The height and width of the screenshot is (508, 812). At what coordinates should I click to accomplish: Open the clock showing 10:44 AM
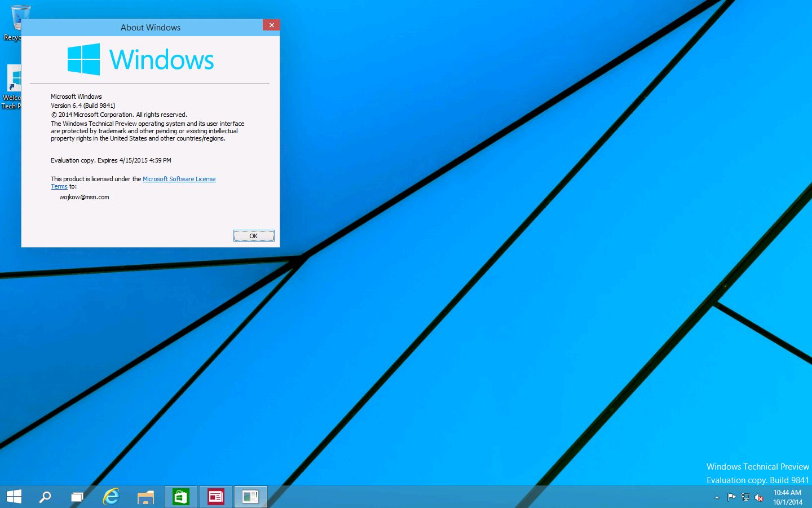tap(788, 497)
